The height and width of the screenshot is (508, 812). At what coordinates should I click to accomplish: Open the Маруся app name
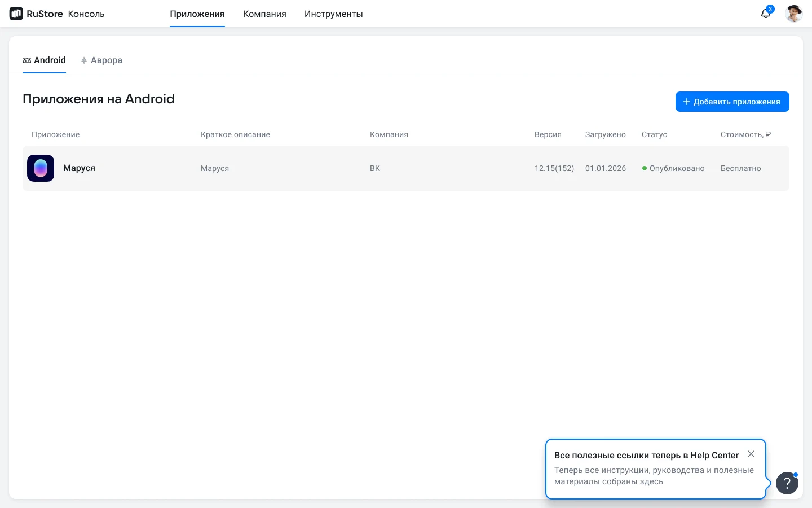coord(79,168)
